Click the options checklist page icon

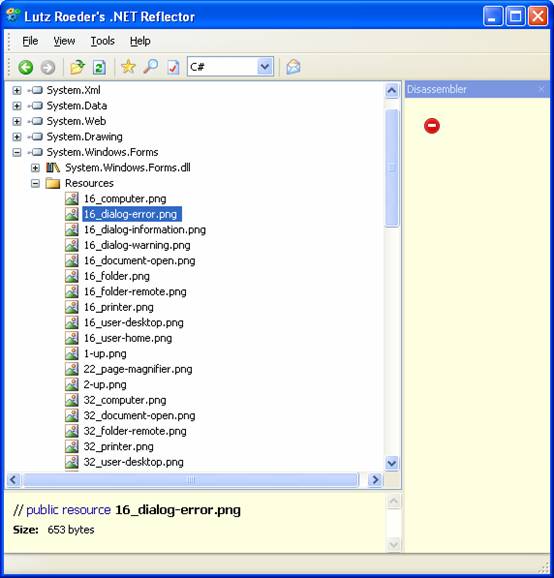click(173, 67)
